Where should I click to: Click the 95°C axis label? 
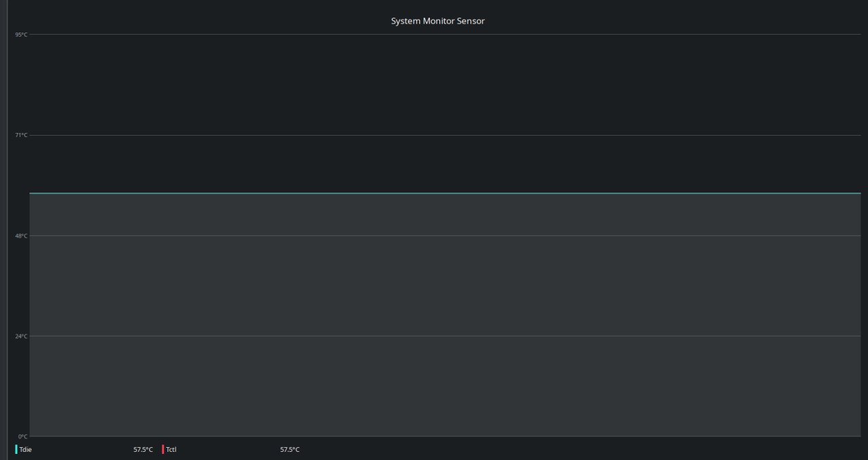[x=21, y=35]
